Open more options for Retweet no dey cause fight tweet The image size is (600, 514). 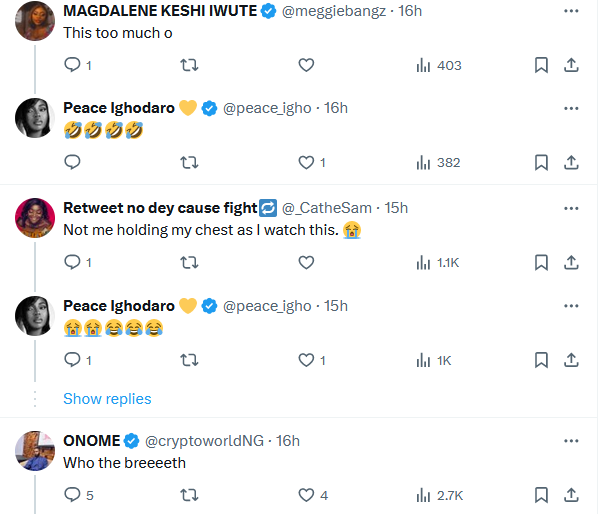(x=571, y=208)
